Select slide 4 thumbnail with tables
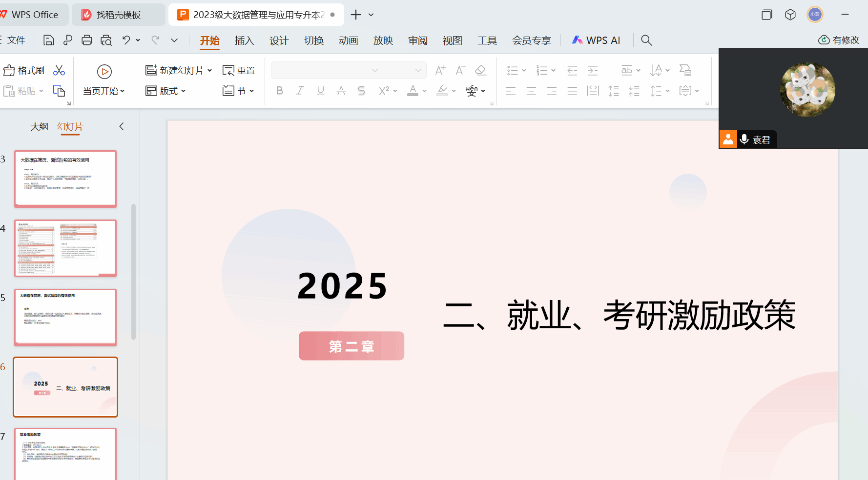Image resolution: width=868 pixels, height=480 pixels. click(65, 248)
